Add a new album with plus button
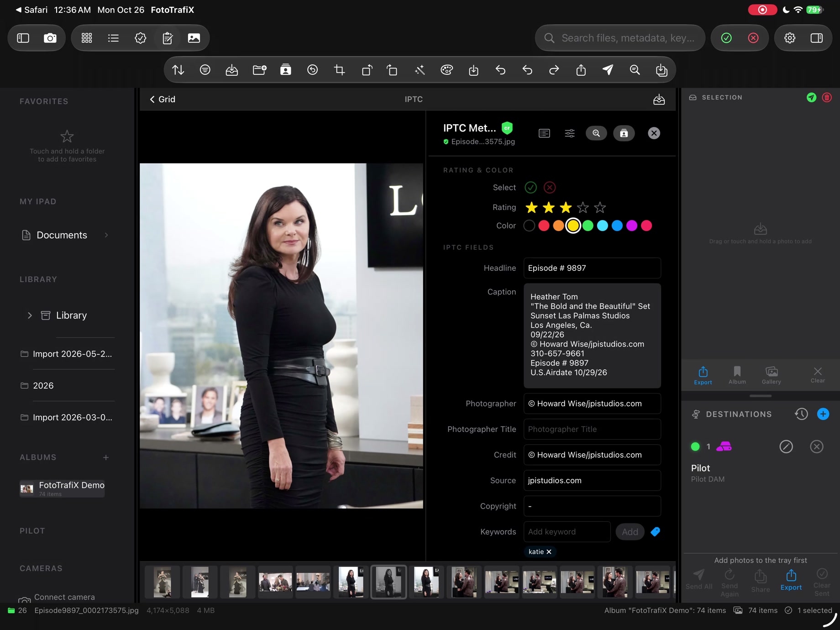Viewport: 840px width, 630px height. point(106,457)
